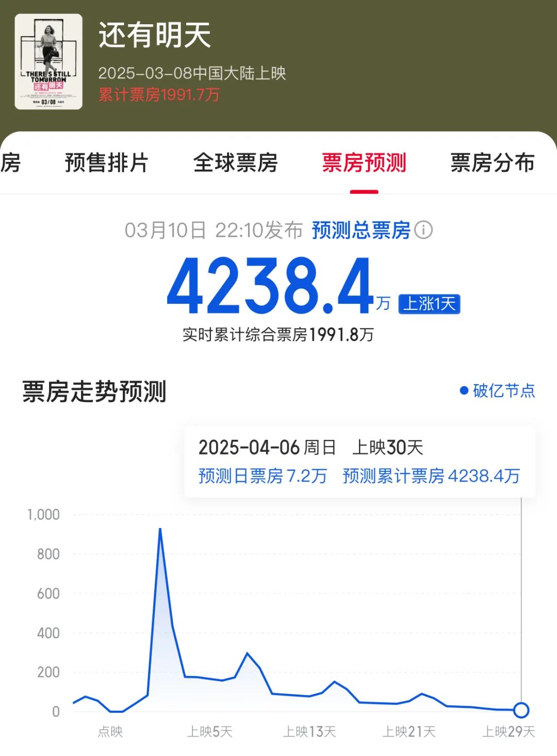Tap the info icon beside 预测总票房
The width and height of the screenshot is (557, 756).
[423, 230]
